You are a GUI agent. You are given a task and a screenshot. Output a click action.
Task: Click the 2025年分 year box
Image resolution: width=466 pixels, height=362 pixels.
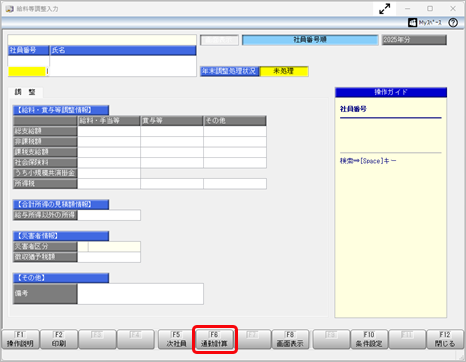[x=414, y=40]
